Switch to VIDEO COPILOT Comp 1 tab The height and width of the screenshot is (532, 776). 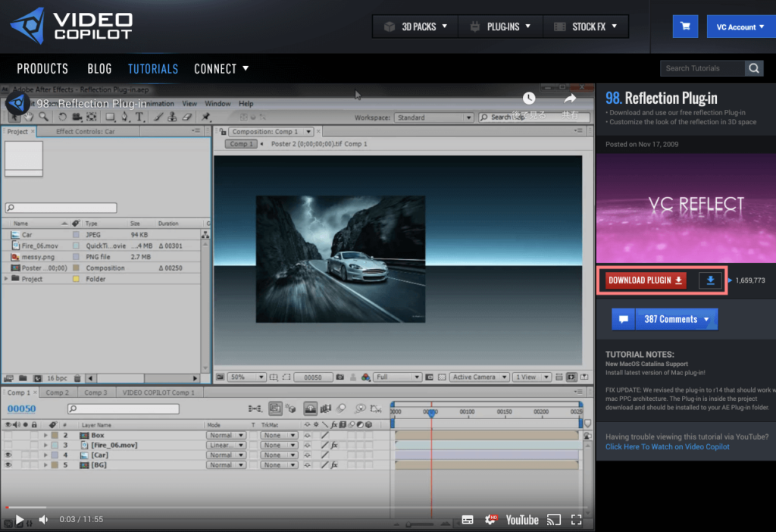point(158,393)
